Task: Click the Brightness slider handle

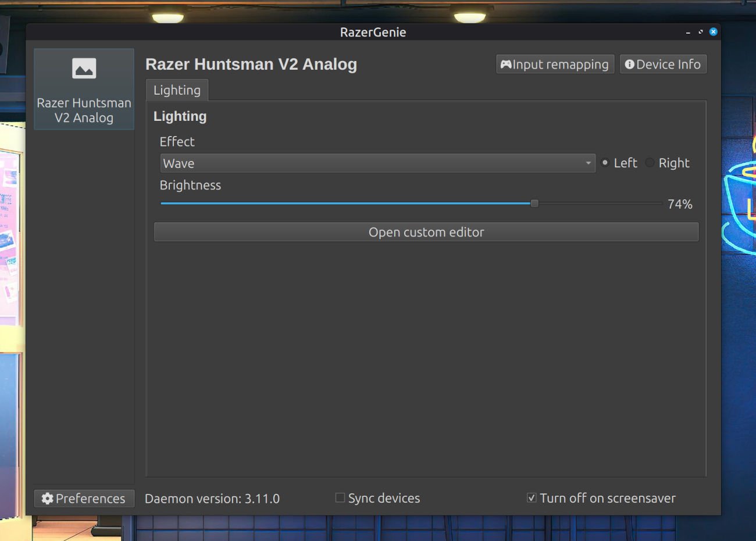Action: pyautogui.click(x=534, y=203)
